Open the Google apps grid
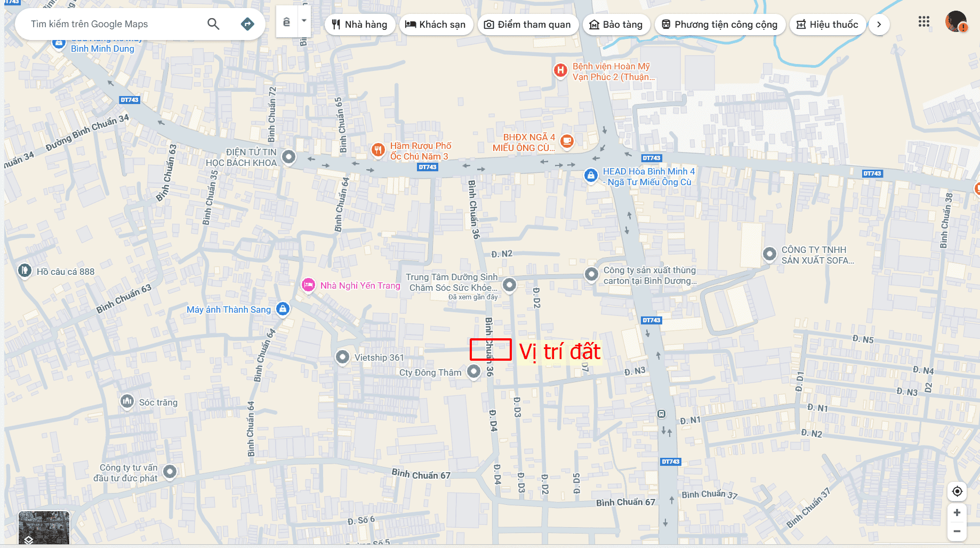 pyautogui.click(x=924, y=22)
